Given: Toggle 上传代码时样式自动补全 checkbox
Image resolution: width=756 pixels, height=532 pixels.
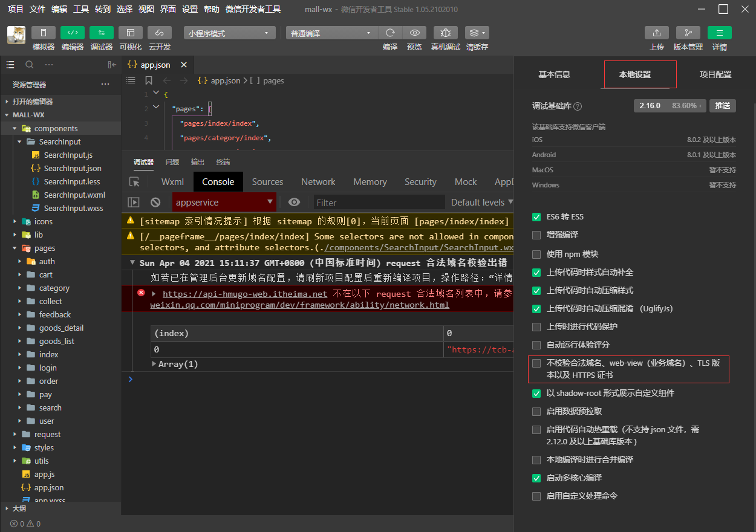Looking at the screenshot, I should [536, 272].
